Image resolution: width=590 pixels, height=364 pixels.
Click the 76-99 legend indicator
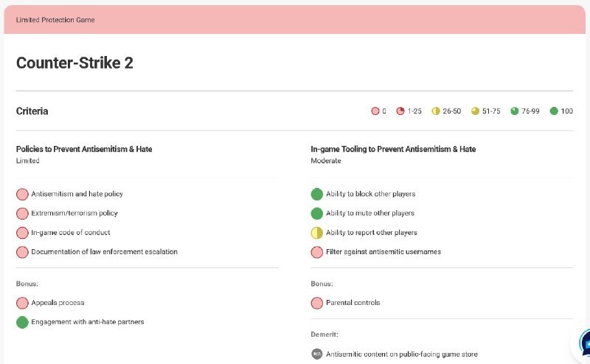pyautogui.click(x=514, y=111)
